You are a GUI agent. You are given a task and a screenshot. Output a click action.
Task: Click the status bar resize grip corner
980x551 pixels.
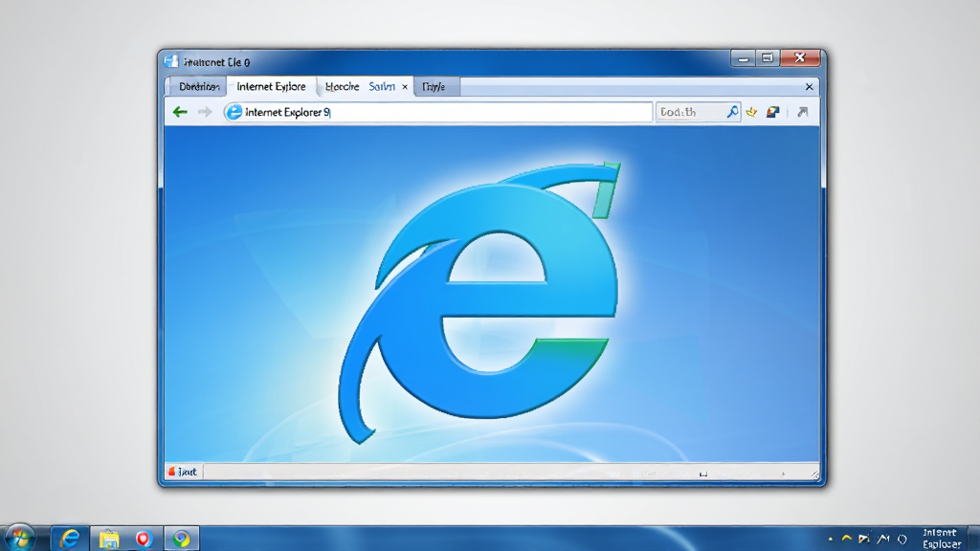click(x=814, y=474)
